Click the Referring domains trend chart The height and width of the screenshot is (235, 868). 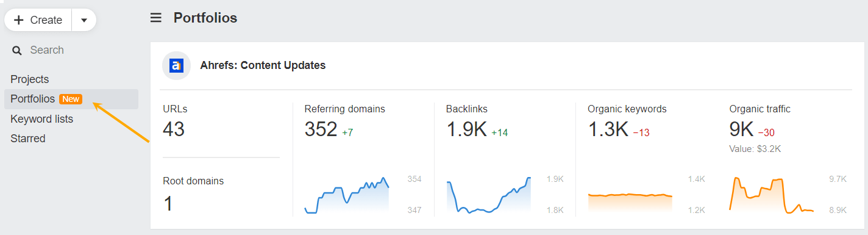[347, 195]
